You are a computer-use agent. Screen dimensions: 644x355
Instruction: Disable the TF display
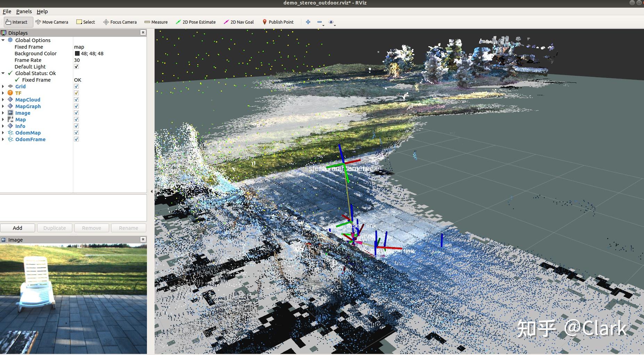76,92
